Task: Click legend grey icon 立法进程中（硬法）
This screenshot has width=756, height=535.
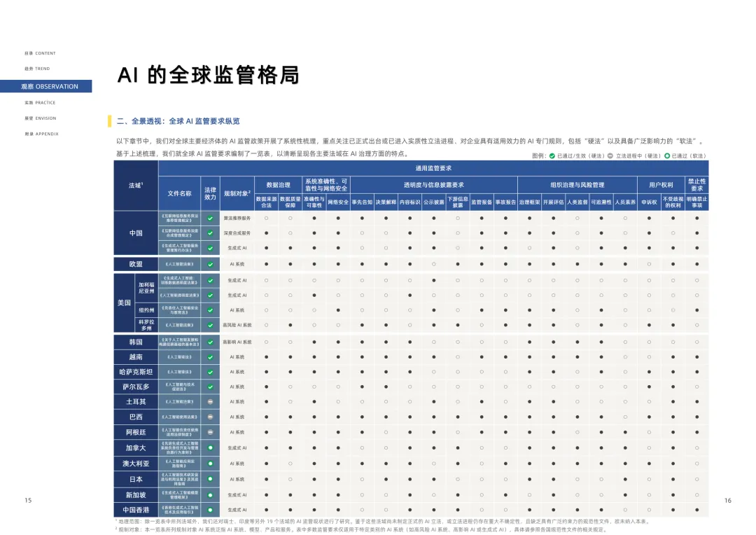Action: (x=610, y=156)
